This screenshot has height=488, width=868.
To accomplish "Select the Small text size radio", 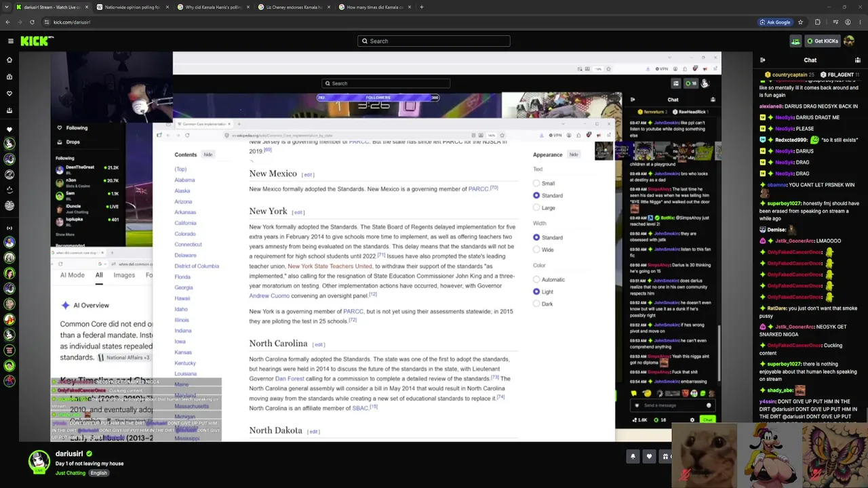I will (x=536, y=184).
